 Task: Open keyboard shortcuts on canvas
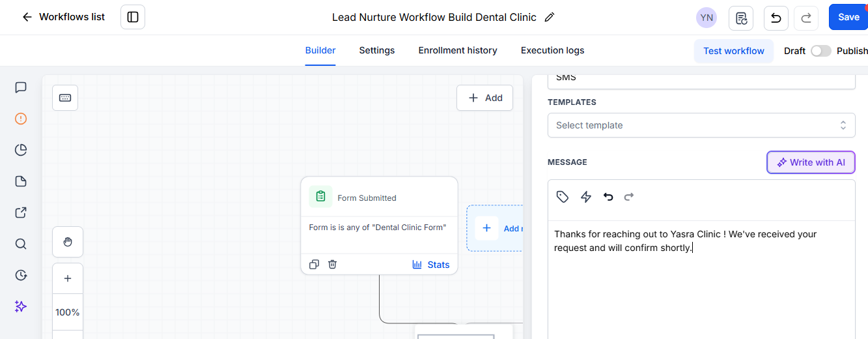point(65,98)
